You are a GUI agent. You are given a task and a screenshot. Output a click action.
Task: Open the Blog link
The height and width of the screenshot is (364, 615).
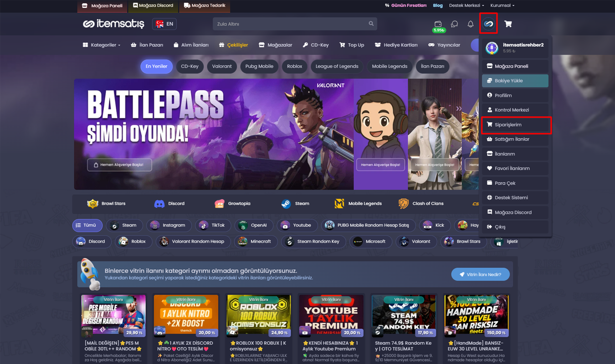coord(438,5)
